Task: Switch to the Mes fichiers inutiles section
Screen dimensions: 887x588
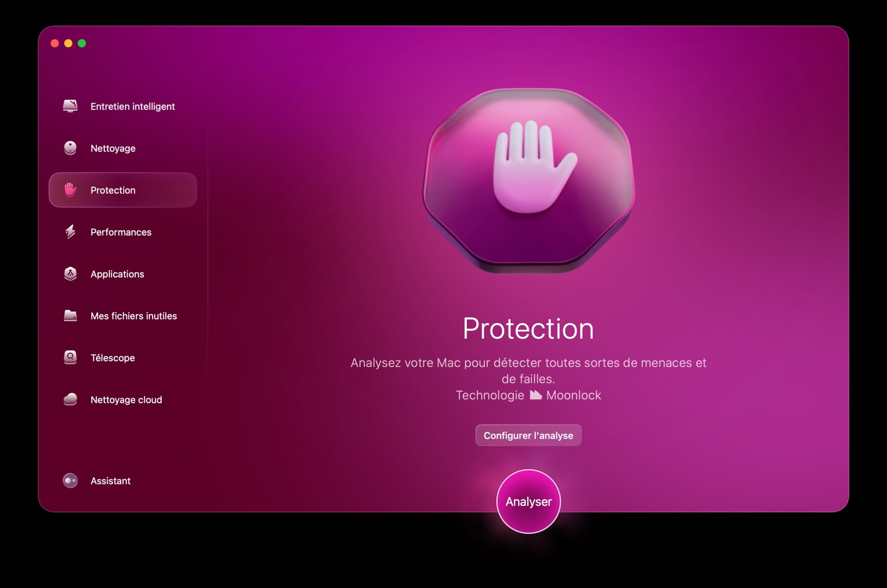Action: pyautogui.click(x=123, y=316)
